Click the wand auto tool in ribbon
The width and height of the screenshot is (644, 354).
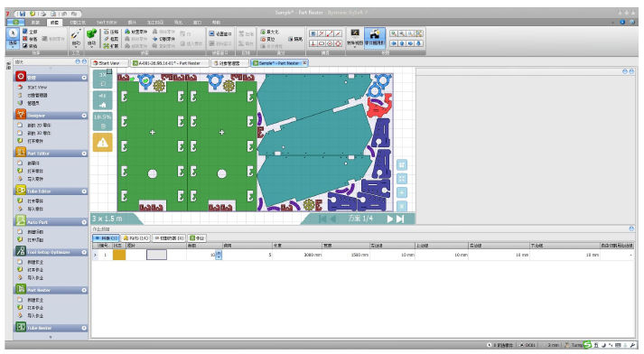point(76,33)
